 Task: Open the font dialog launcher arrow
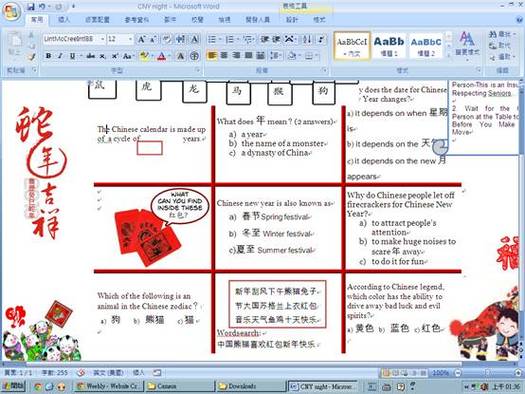[x=198, y=70]
